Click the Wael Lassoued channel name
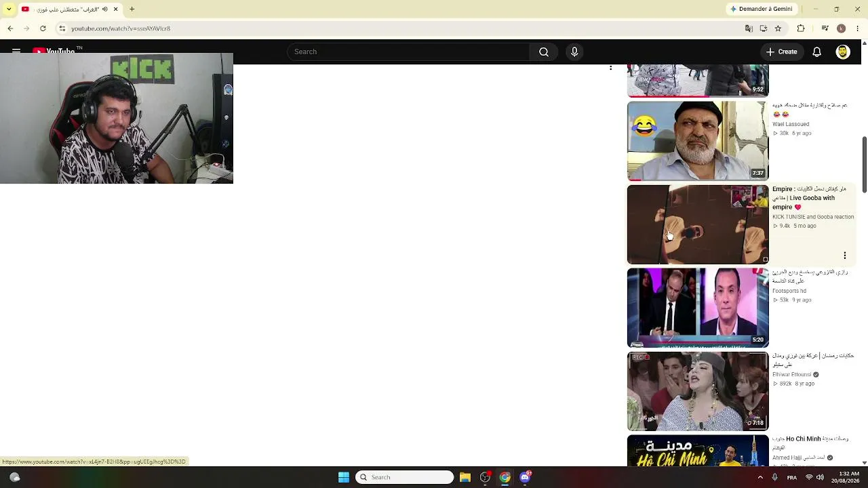Screen dimensions: 868x488 coord(791,125)
